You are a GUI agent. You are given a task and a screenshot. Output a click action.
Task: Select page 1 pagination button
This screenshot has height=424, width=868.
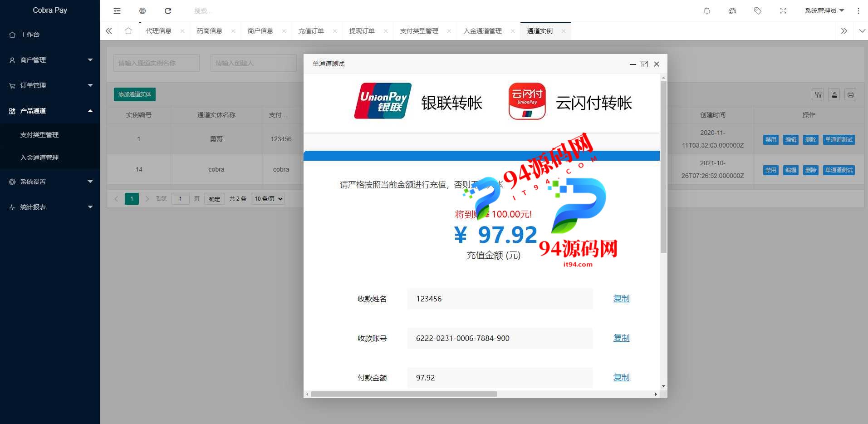point(132,199)
